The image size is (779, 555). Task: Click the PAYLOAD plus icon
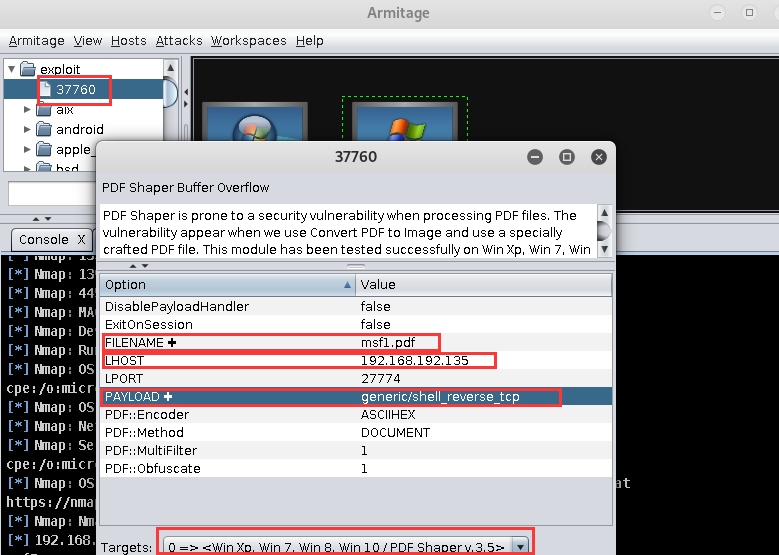click(168, 396)
